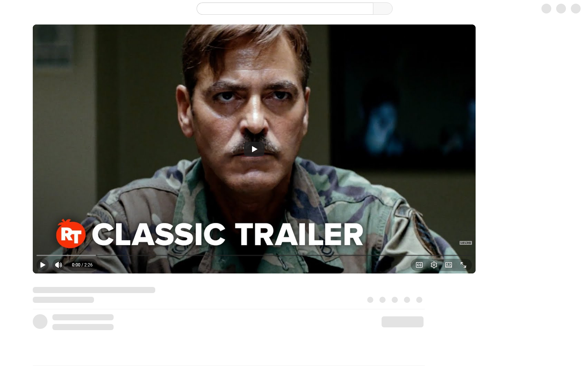Click the Rotten Tomatoes RT logo in video
The image size is (588, 373).
point(71,234)
